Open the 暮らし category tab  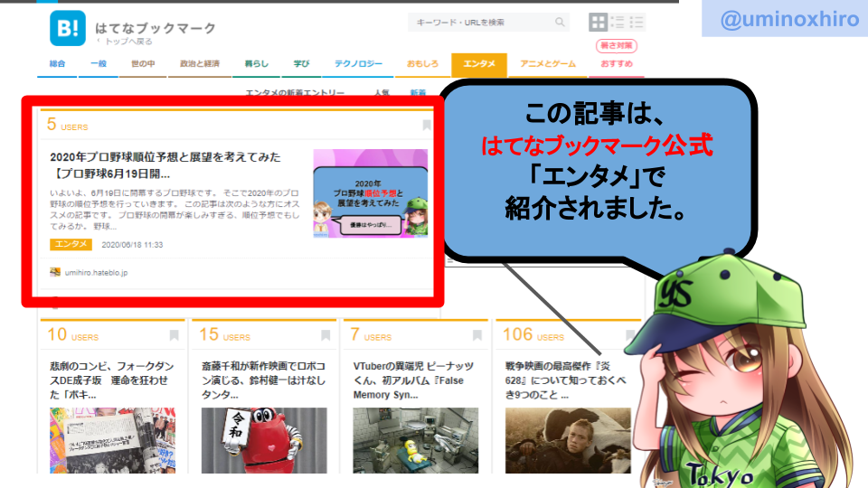(257, 64)
